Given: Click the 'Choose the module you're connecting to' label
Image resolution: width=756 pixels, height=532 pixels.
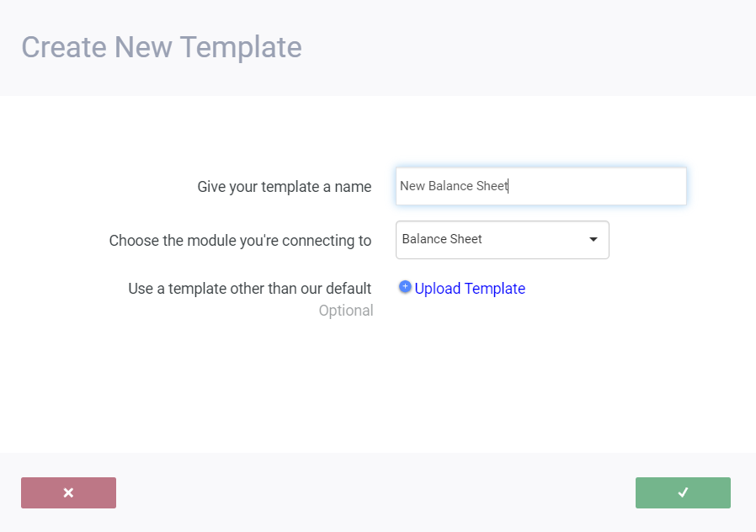Looking at the screenshot, I should 240,241.
